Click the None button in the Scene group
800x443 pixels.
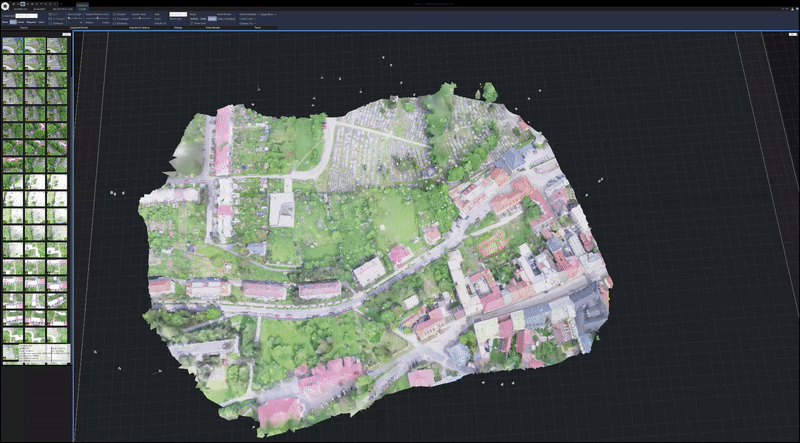(x=6, y=20)
